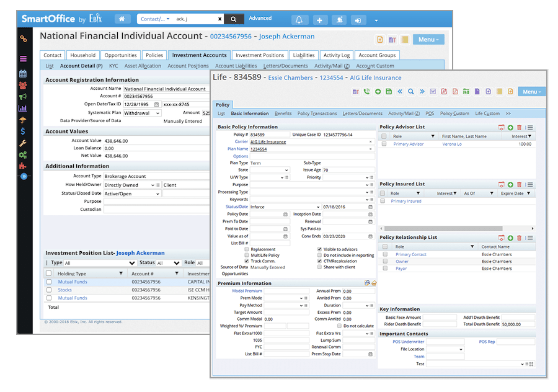
Task: Open the Benefits sub-tab
Action: (x=283, y=114)
